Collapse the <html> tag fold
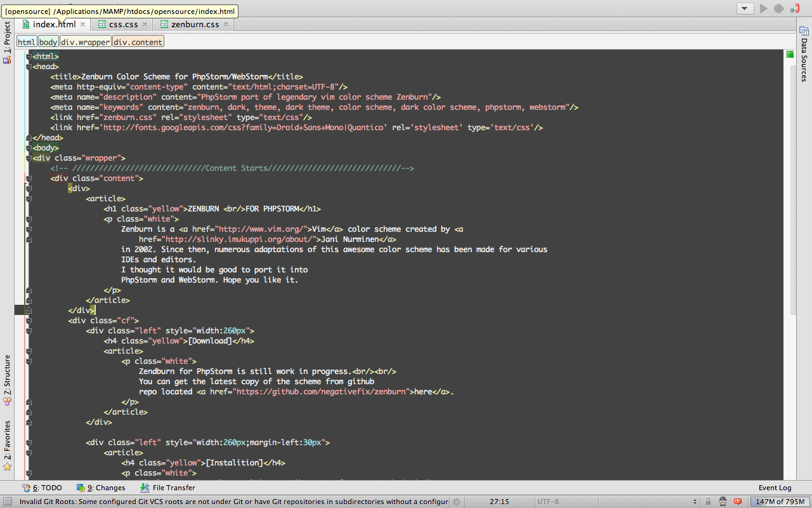The image size is (812, 508). [29, 57]
